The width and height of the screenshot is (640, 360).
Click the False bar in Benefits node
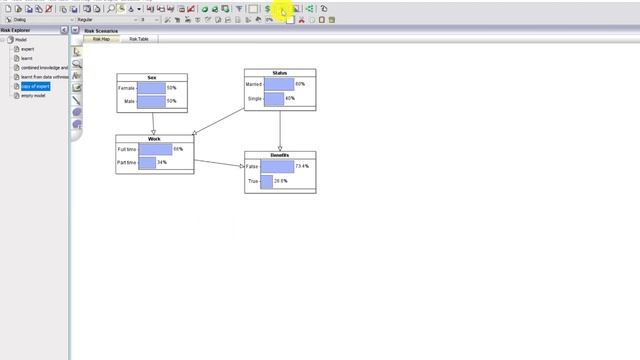pos(277,166)
